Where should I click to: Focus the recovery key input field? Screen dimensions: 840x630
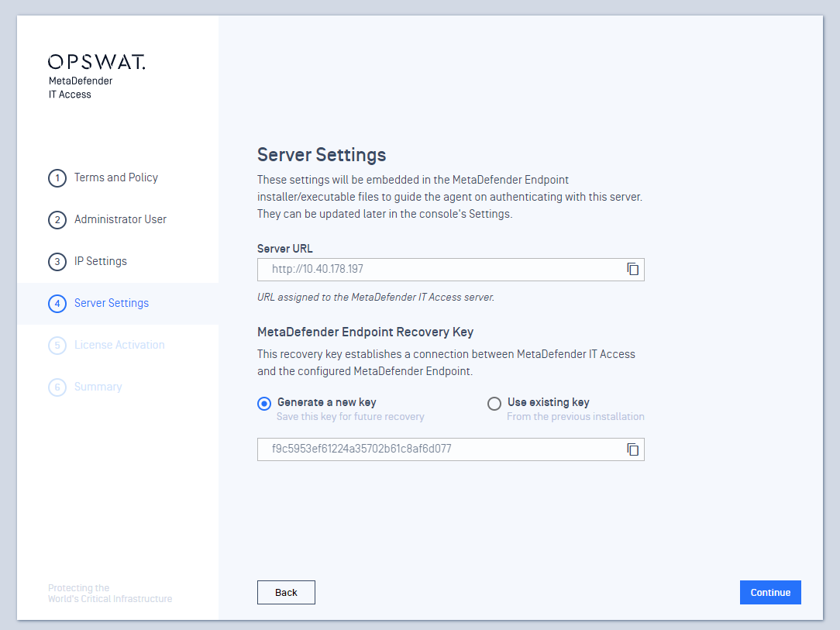click(450, 449)
